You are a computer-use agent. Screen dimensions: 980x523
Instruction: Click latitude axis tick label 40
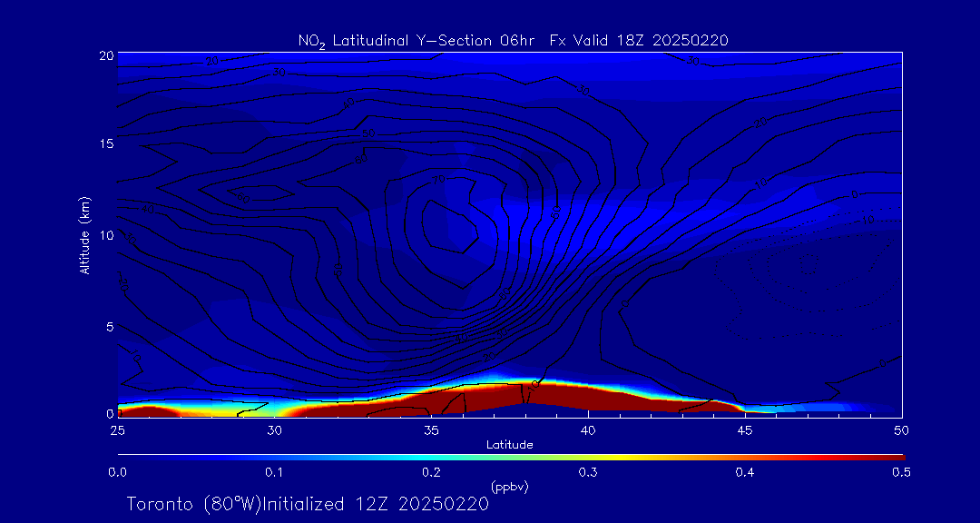point(588,430)
